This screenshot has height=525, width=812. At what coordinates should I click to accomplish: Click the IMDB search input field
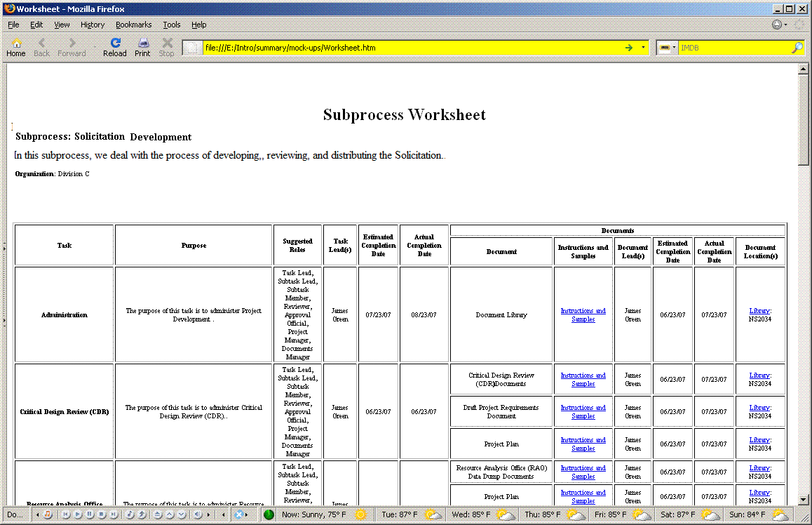coord(734,48)
